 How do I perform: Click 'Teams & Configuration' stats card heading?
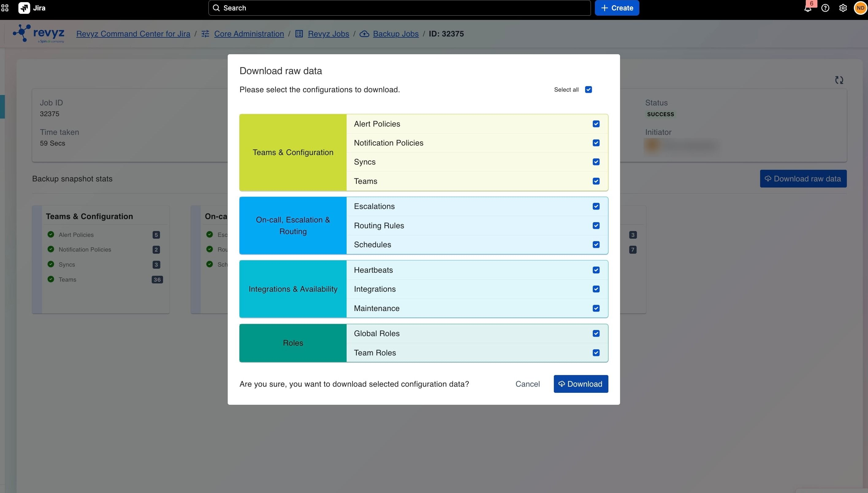89,216
